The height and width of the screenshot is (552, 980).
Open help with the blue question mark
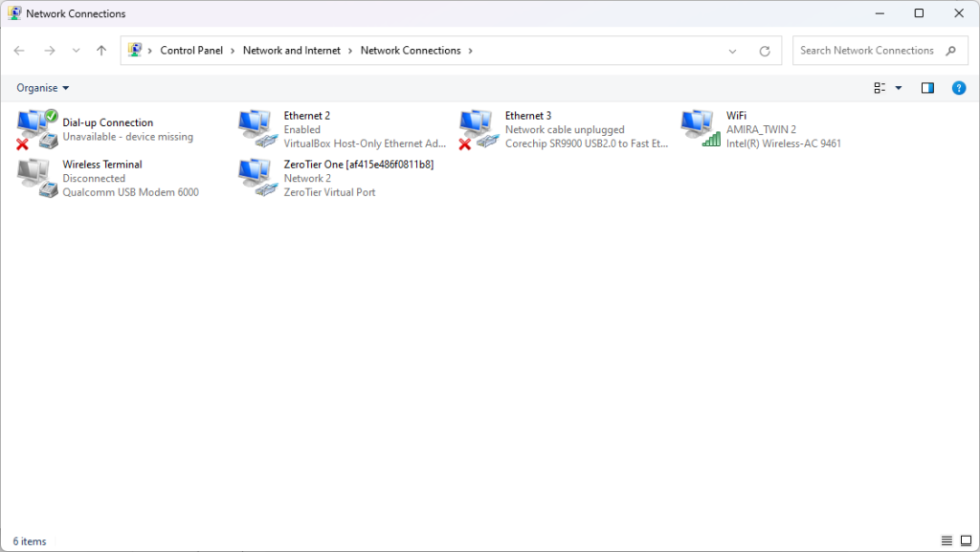point(958,88)
